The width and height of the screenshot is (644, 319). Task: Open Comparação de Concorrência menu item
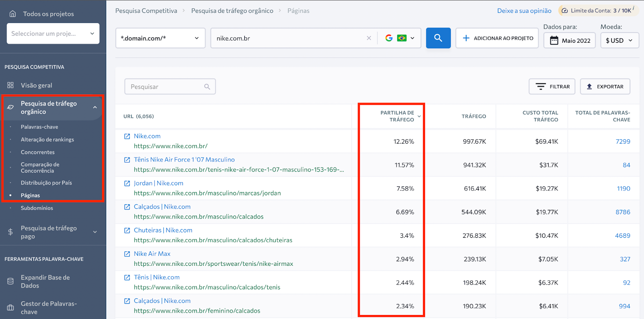point(40,168)
